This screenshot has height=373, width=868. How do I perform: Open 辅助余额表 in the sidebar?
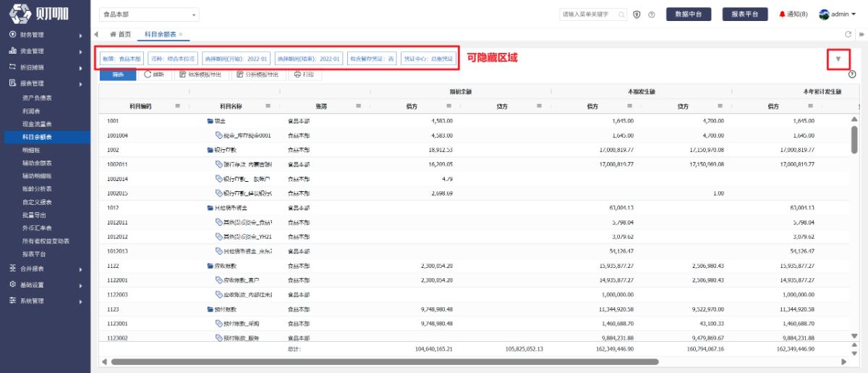click(37, 163)
